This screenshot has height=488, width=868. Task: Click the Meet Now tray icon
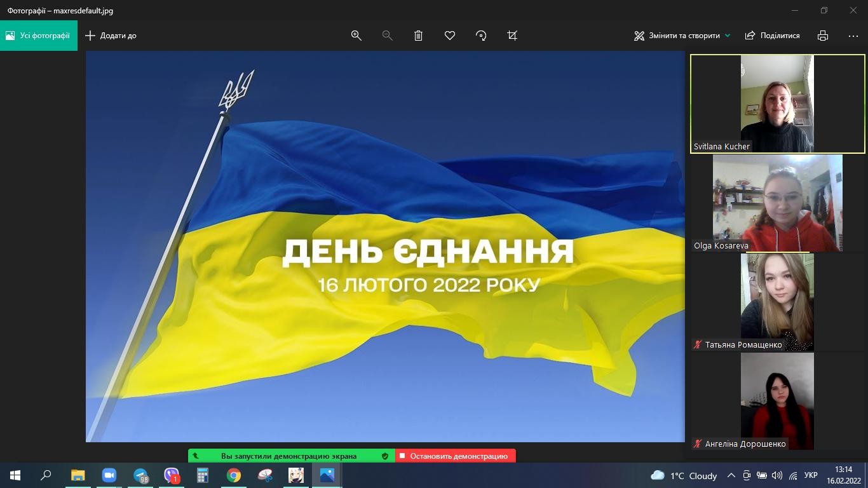point(747,475)
